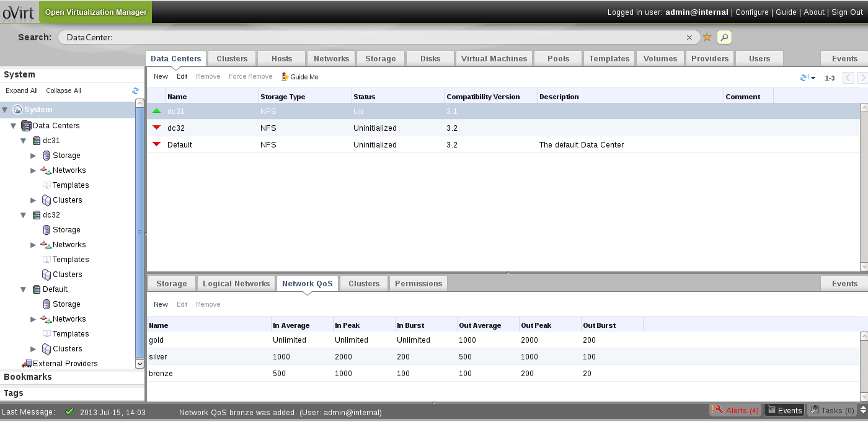
Task: Expand the Storage node under dc31
Action: pos(33,156)
